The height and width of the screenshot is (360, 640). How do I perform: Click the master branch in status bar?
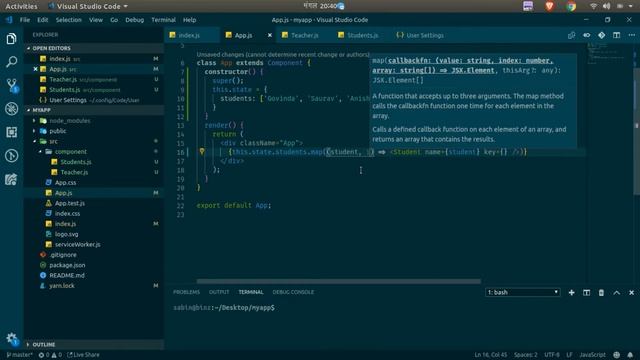19,355
